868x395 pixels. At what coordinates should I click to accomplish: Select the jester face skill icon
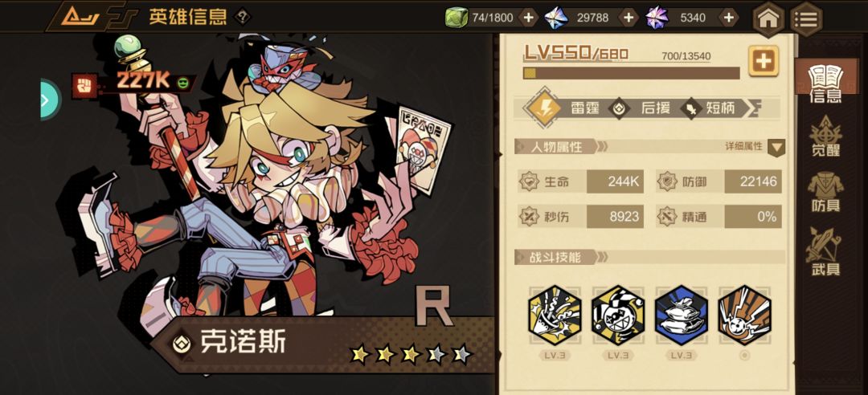(618, 316)
